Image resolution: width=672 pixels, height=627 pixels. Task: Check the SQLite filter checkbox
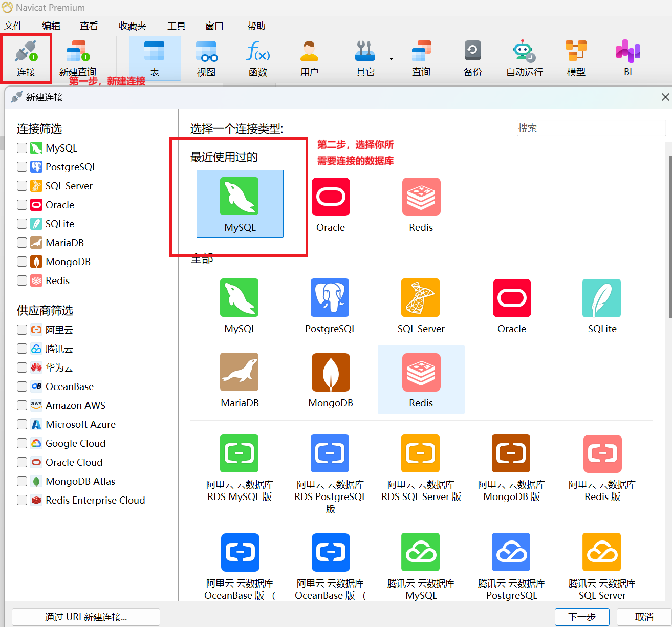(22, 224)
